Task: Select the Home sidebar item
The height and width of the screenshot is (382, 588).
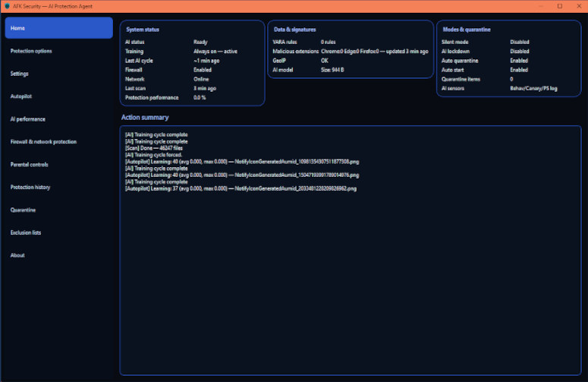Action: [58, 28]
